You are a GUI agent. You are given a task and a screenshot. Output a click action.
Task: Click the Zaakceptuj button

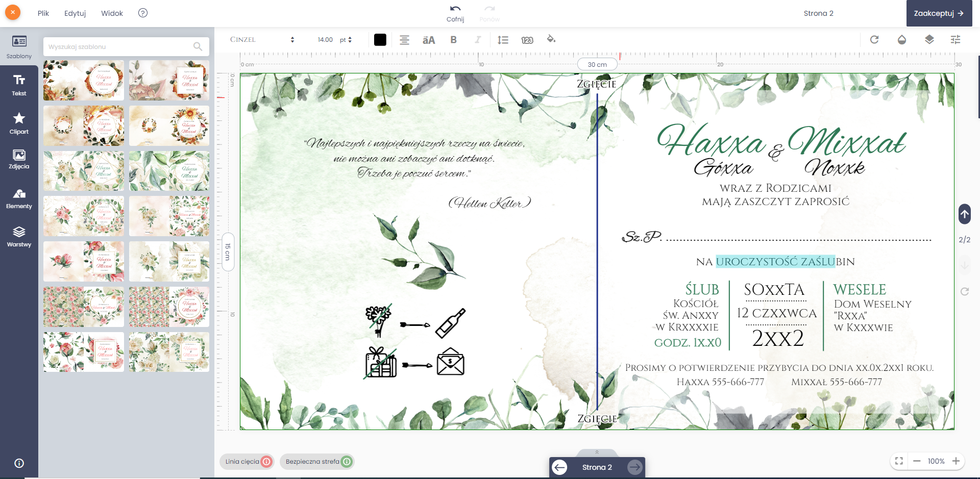point(939,13)
